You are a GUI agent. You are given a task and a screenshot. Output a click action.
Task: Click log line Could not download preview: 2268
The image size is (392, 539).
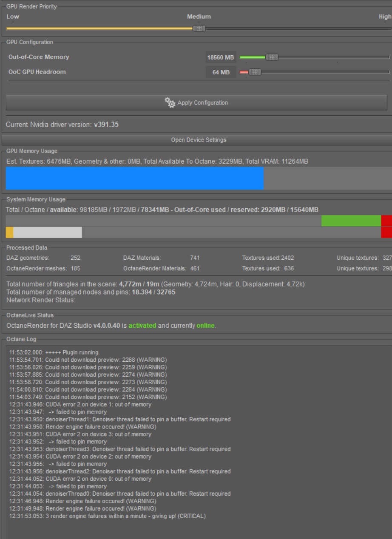[x=88, y=360]
